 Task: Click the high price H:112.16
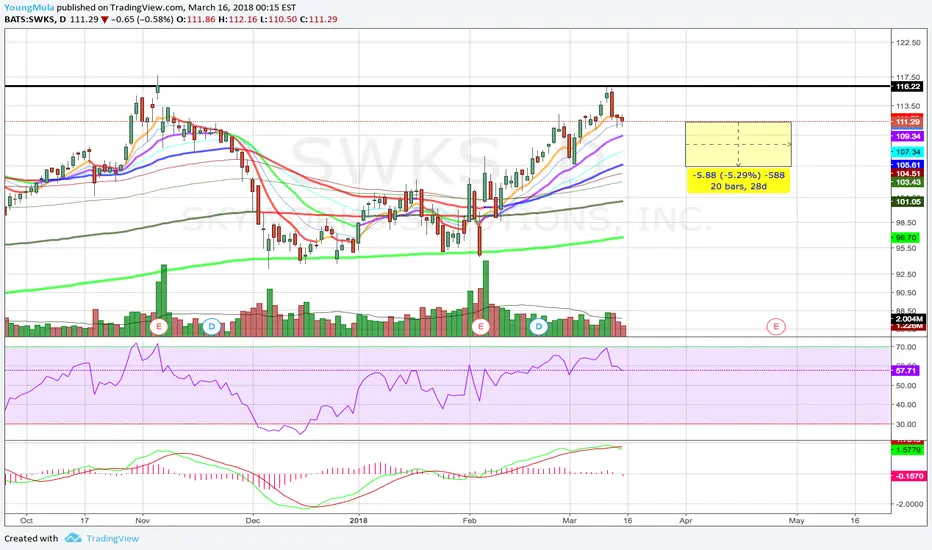(x=238, y=19)
